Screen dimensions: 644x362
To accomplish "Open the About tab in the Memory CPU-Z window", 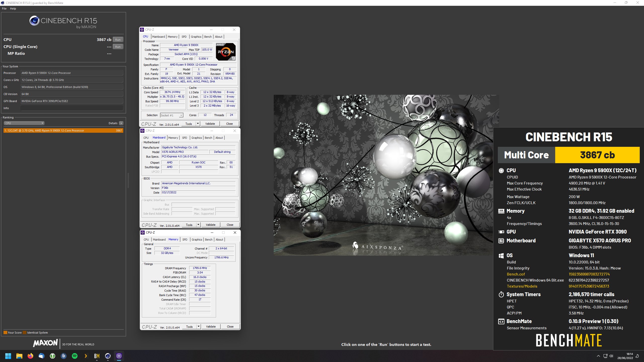I will [x=219, y=240].
